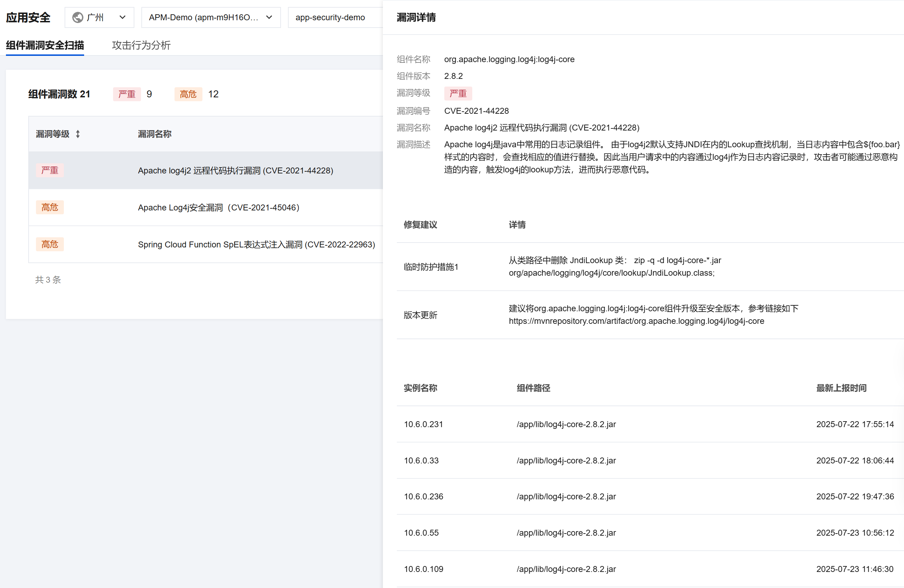Switch to 组件漏洞安全扫描 tab
The height and width of the screenshot is (588, 904).
tap(45, 45)
